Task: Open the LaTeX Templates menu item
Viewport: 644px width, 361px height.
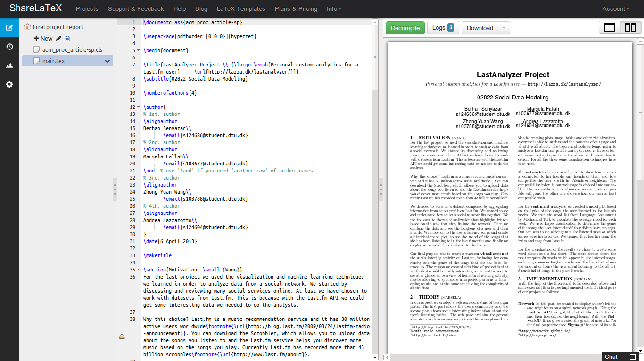Action: click(241, 9)
